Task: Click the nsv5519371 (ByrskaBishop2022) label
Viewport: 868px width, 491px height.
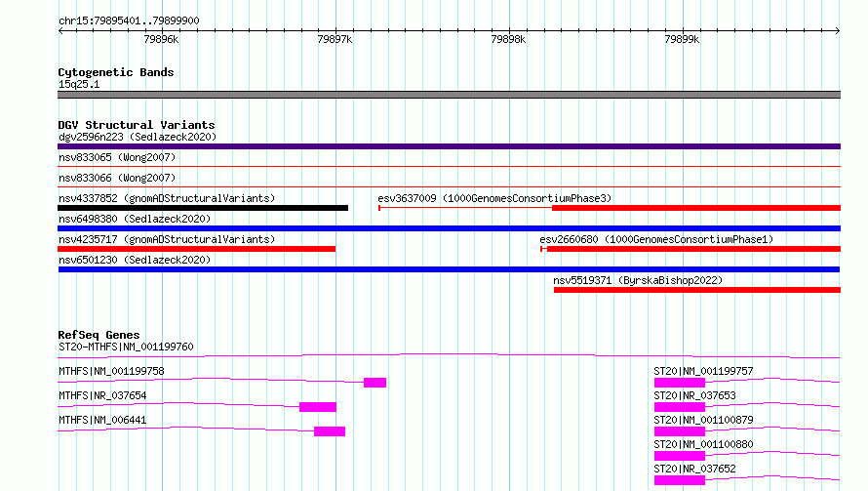Action: pos(638,280)
